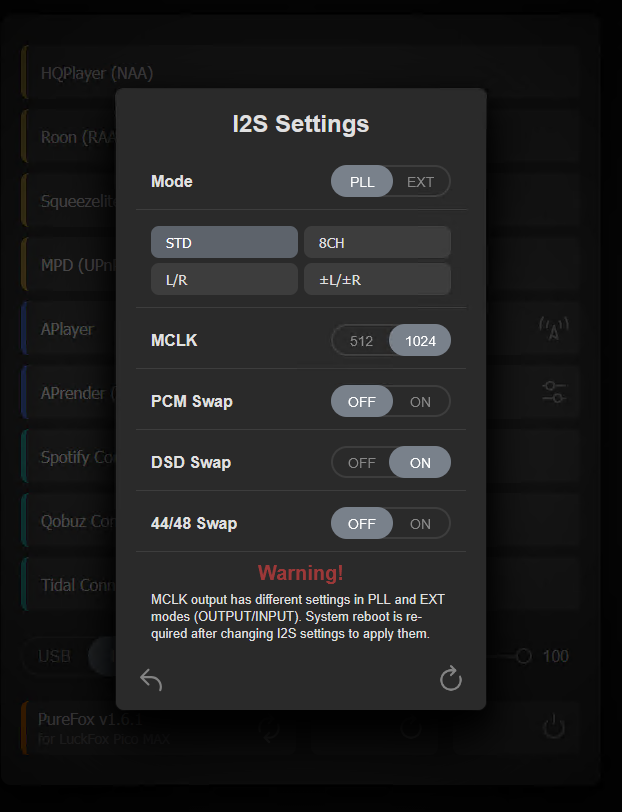Choose the ±L/±R channel button
This screenshot has height=812, width=622.
(x=377, y=280)
